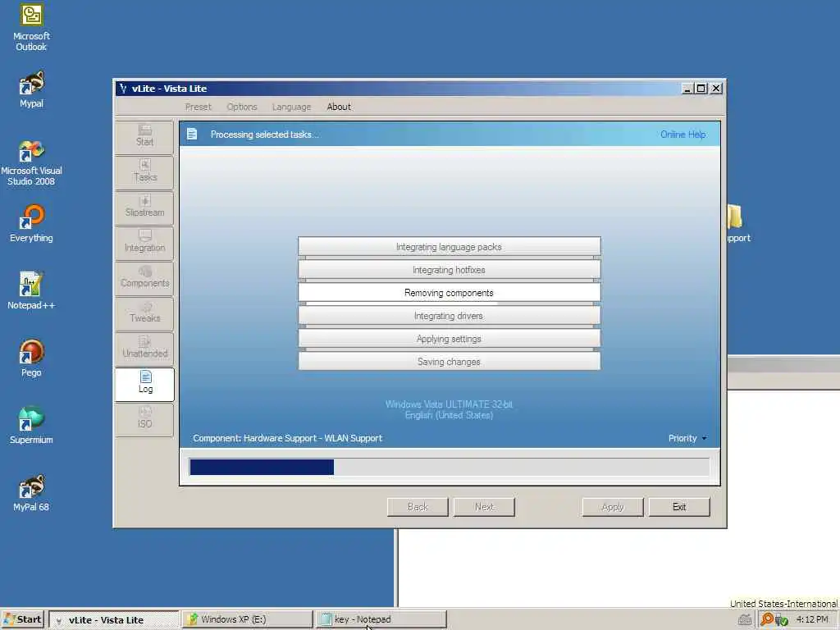
Task: Click the 4:12 PM system clock
Action: [x=812, y=619]
